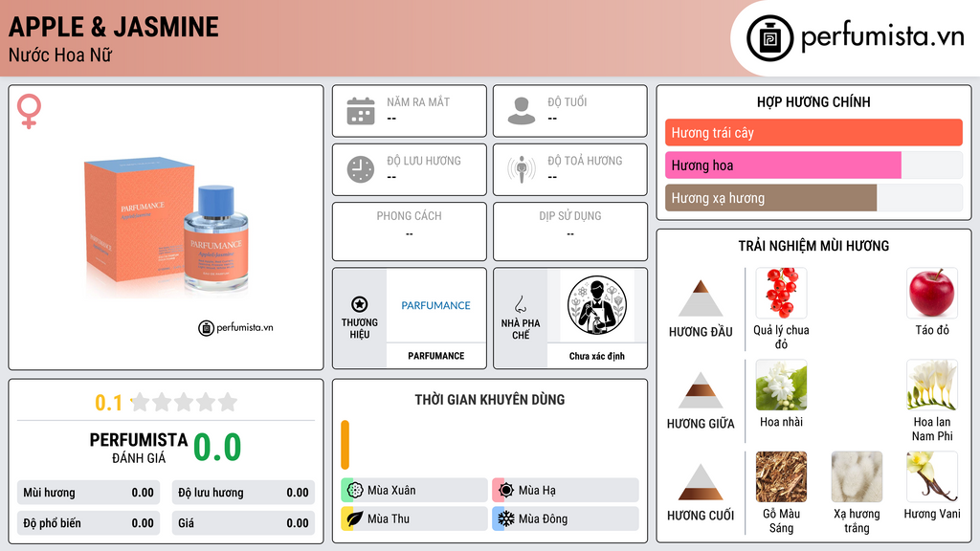Open the Quả lý chua đỏ note image
Screen dimensions: 980x551
[x=781, y=293]
